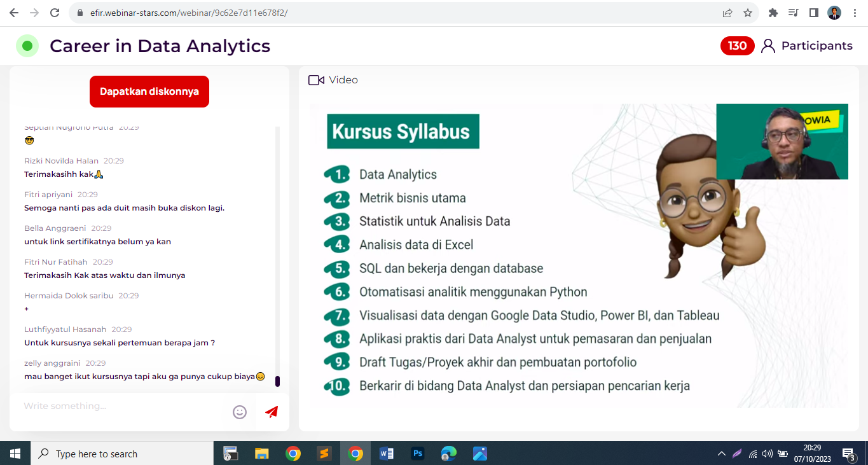
Task: Click sender name Hermaida Dolok saribu
Action: tap(69, 296)
